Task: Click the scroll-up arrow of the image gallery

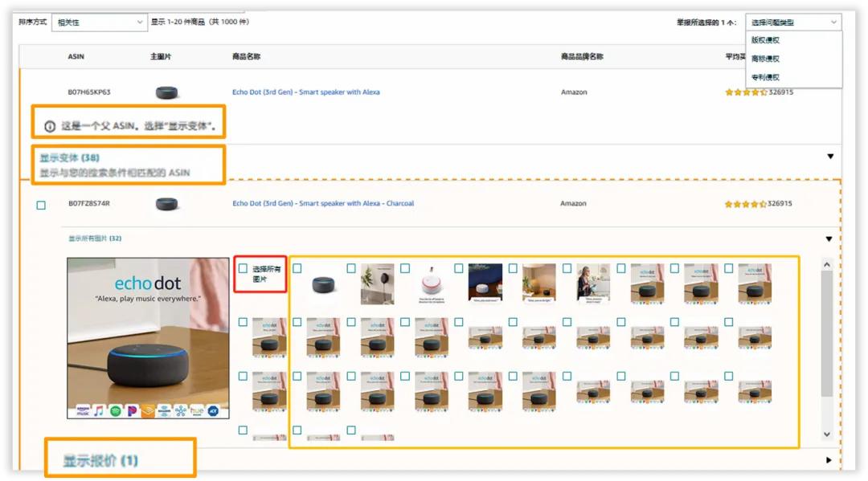Action: coord(826,264)
